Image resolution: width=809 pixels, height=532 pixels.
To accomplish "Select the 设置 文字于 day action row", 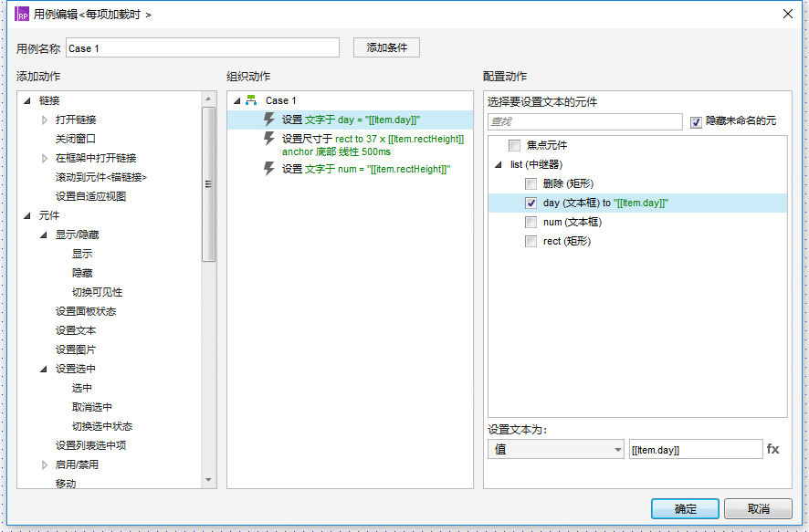I will tap(351, 120).
